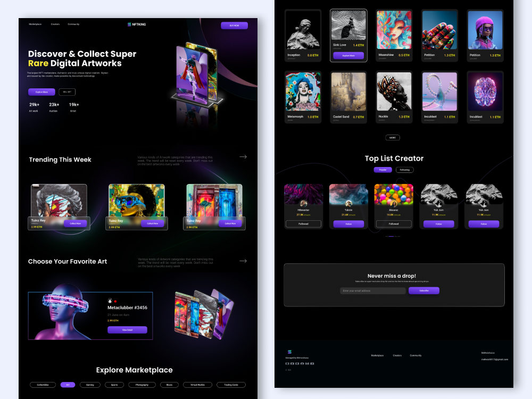Open Alcaraz's profile avatar
Viewport: 532px width, 399px height.
pos(394,204)
